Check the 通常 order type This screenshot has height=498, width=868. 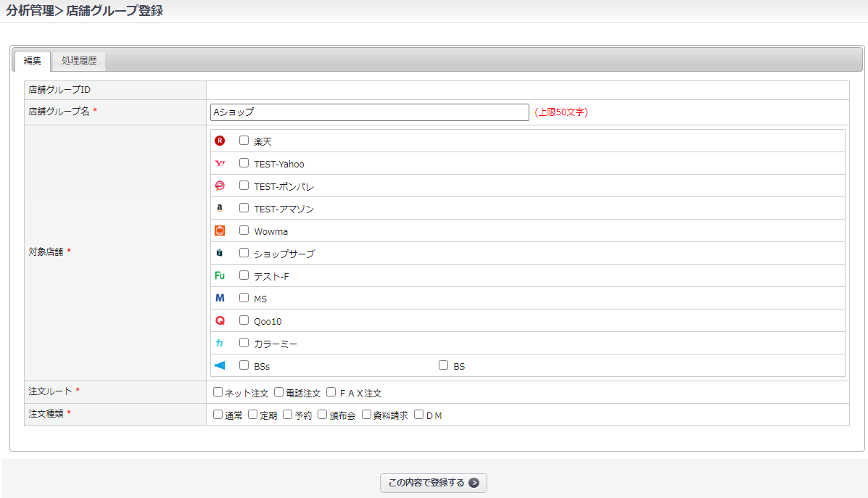(x=218, y=415)
